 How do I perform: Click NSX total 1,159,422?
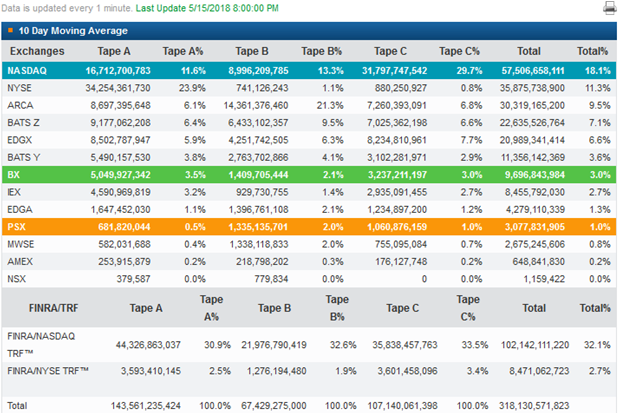coord(544,279)
